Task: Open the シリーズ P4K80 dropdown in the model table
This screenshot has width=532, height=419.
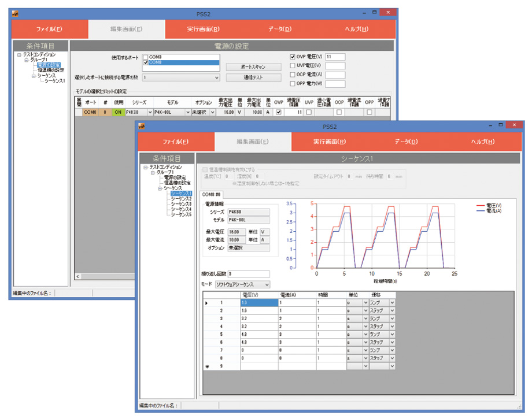Action: pos(150,112)
